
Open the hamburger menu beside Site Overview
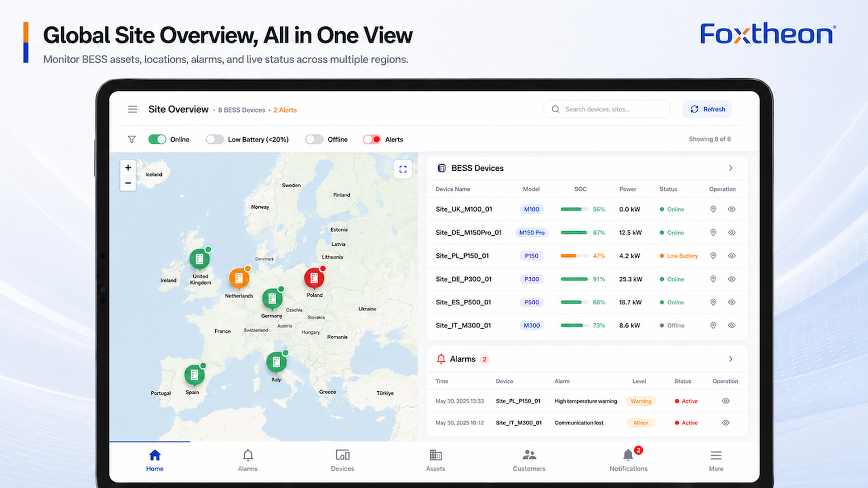[132, 109]
